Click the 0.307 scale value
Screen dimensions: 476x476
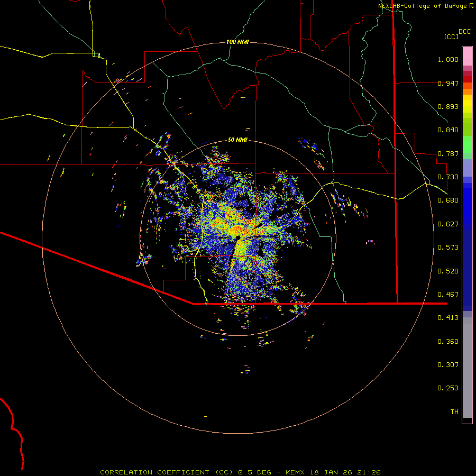pos(448,365)
